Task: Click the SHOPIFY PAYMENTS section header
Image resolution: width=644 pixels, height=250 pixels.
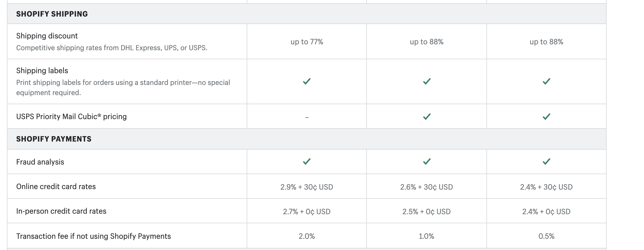Action: pyautogui.click(x=54, y=139)
